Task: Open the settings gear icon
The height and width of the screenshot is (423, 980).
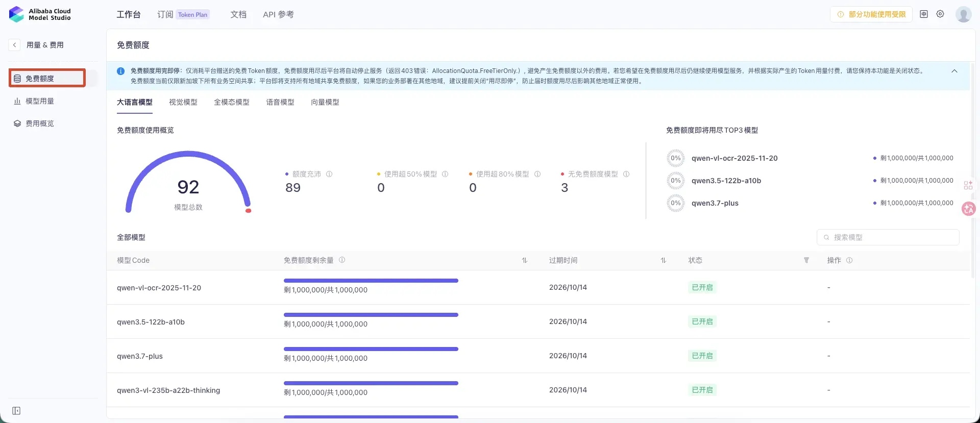Action: (940, 14)
